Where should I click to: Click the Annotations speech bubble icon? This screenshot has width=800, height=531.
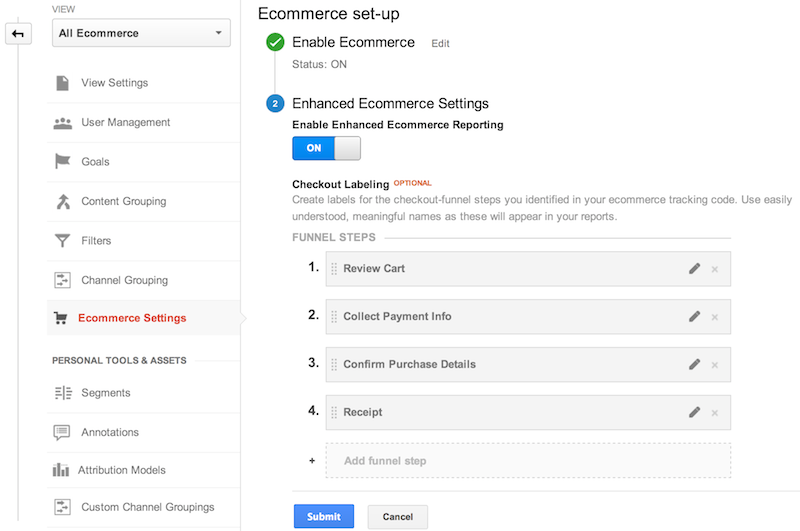[x=62, y=433]
